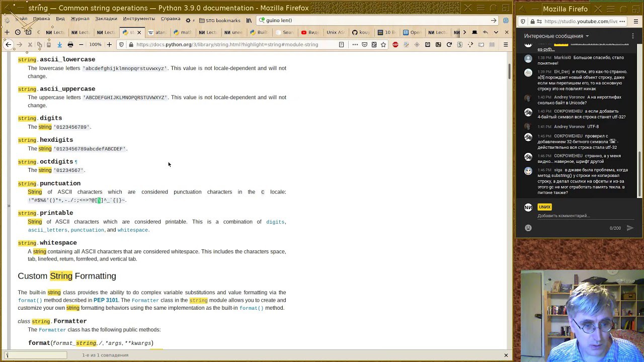Close the find bar

pos(506,355)
